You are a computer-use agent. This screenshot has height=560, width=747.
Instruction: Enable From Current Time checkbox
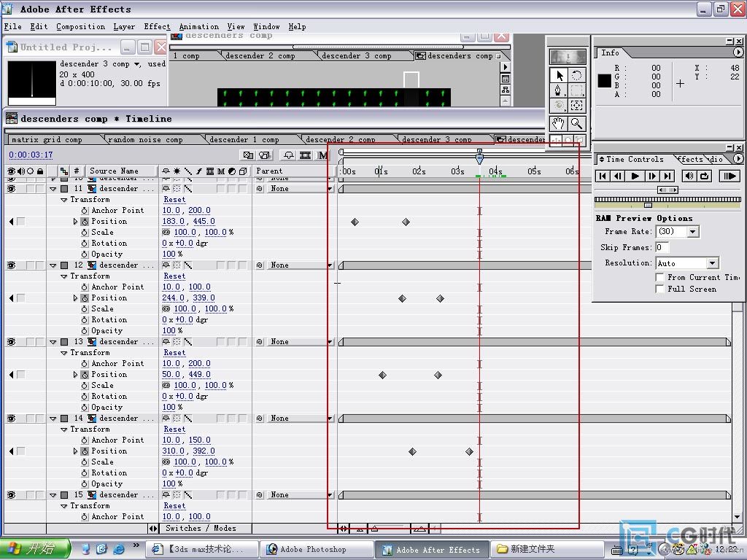[659, 277]
